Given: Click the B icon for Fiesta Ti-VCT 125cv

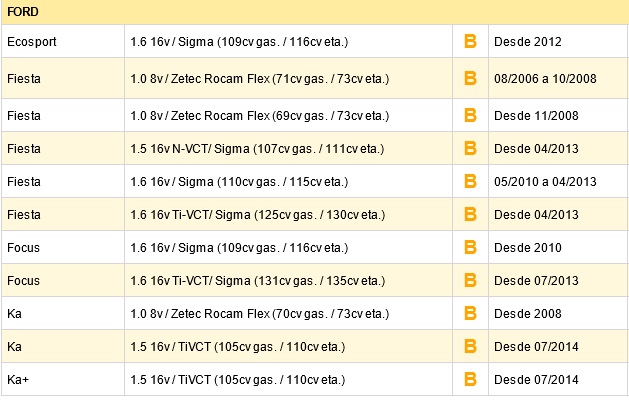Looking at the screenshot, I should tap(470, 214).
